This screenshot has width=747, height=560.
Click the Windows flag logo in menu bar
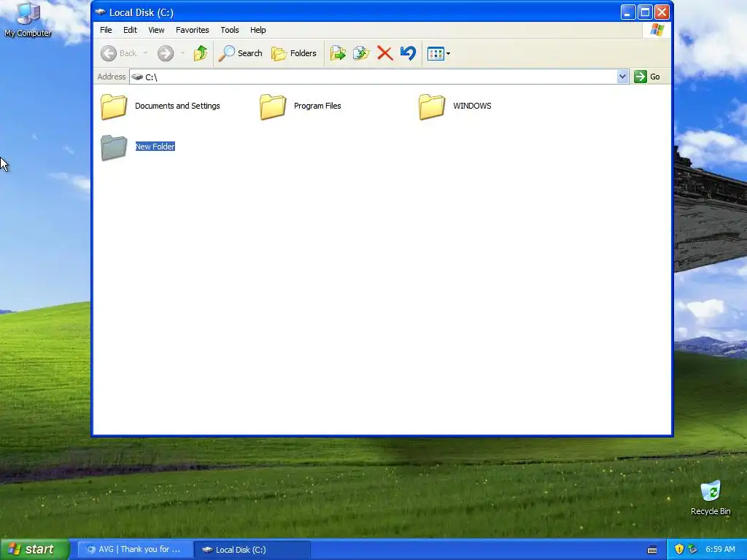[x=657, y=30]
